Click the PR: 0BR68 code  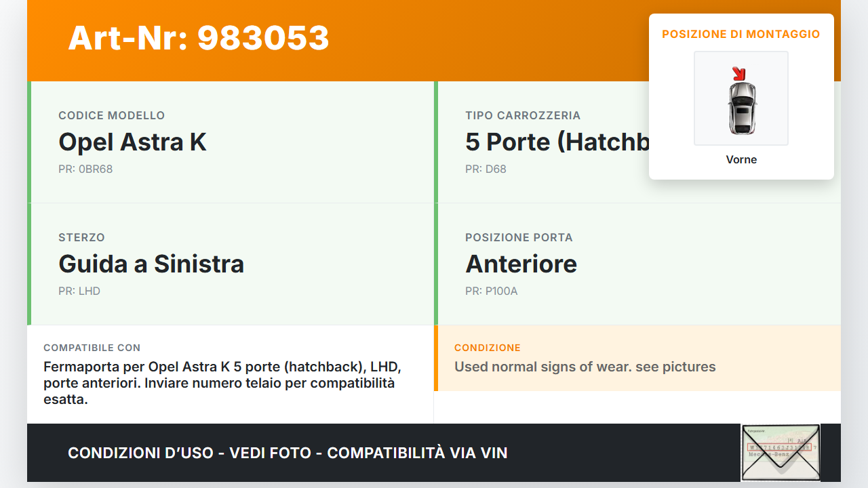(x=85, y=169)
